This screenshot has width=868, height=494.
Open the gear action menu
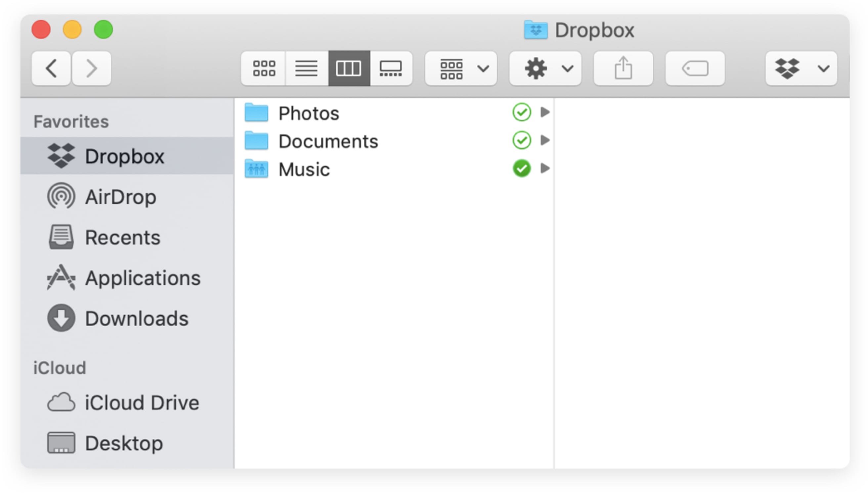[x=545, y=68]
